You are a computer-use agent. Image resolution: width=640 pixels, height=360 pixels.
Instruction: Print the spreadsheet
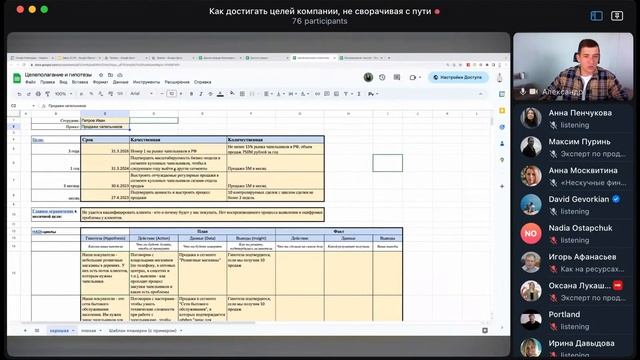tap(38, 94)
